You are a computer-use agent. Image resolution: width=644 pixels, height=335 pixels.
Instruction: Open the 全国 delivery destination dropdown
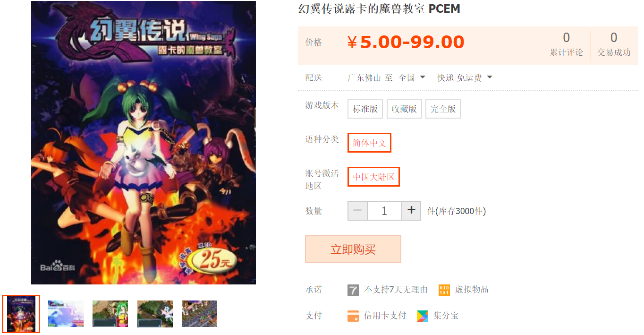(412, 77)
